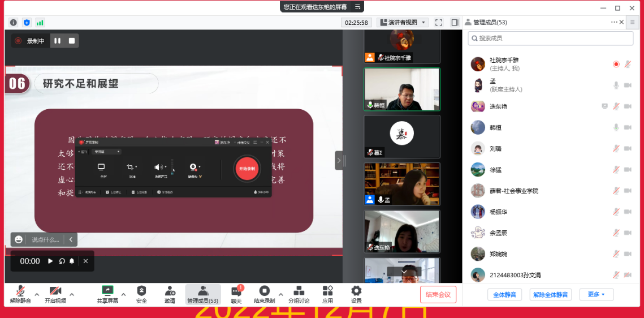Open the 更多 dropdown in the members panel

click(x=596, y=294)
